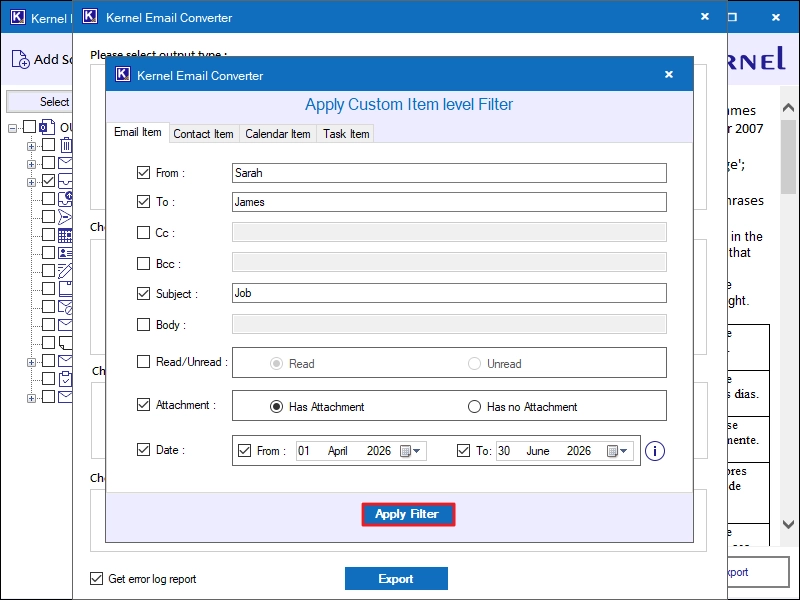Uncheck the checked inbox tray folder checkbox
Viewport: 800px width, 600px height.
(48, 181)
